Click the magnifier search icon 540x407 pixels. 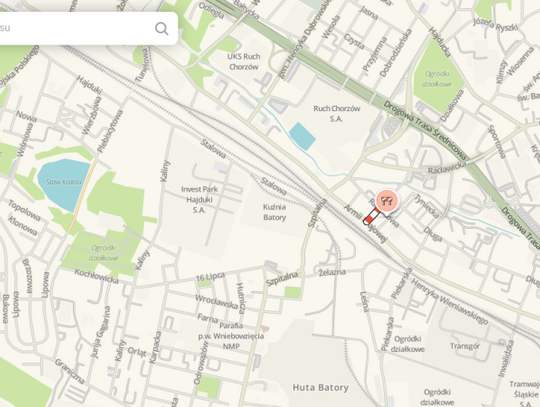[162, 29]
